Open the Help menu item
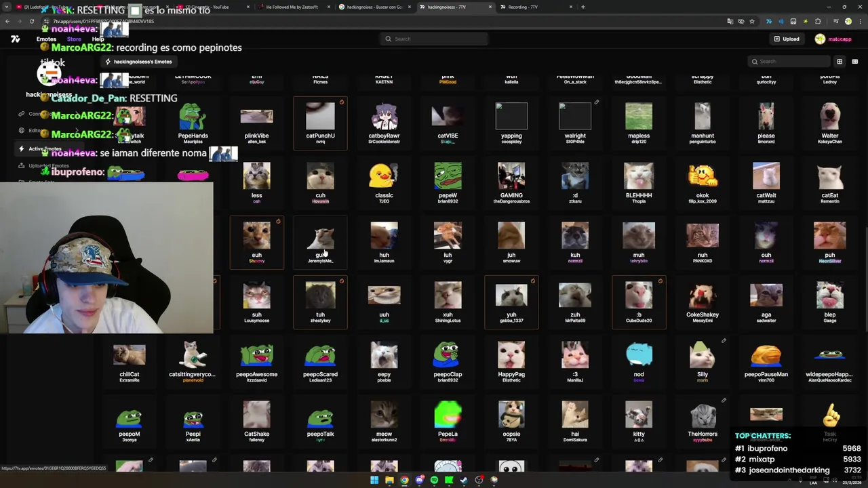 click(x=98, y=39)
